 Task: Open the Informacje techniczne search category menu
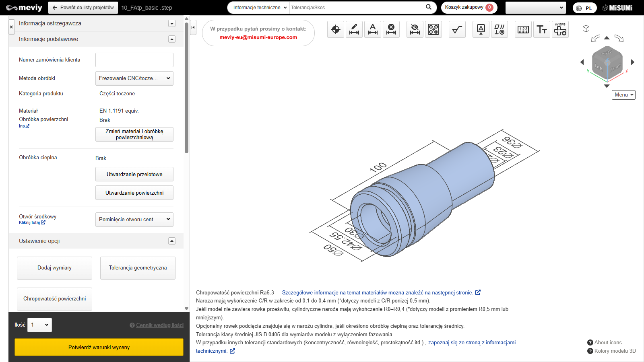click(260, 8)
